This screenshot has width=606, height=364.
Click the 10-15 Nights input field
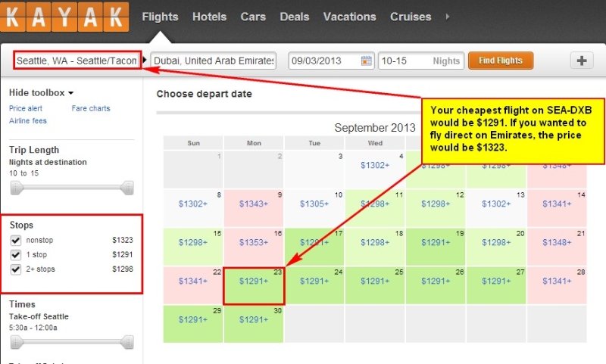point(421,61)
